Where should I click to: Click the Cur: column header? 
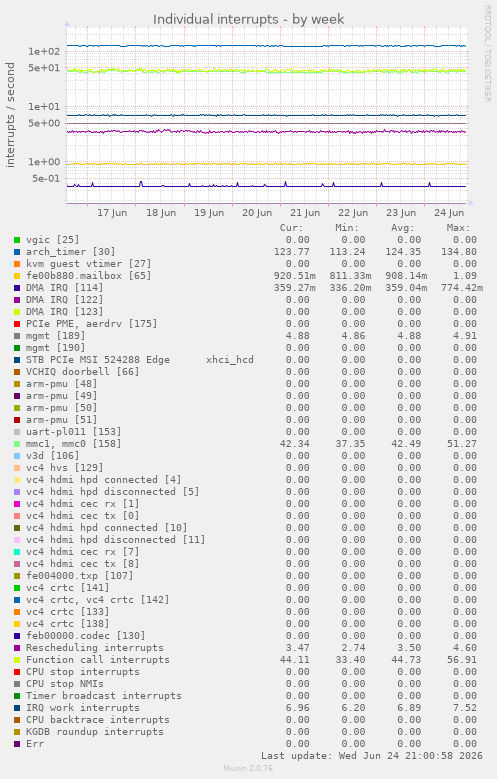pyautogui.click(x=291, y=228)
